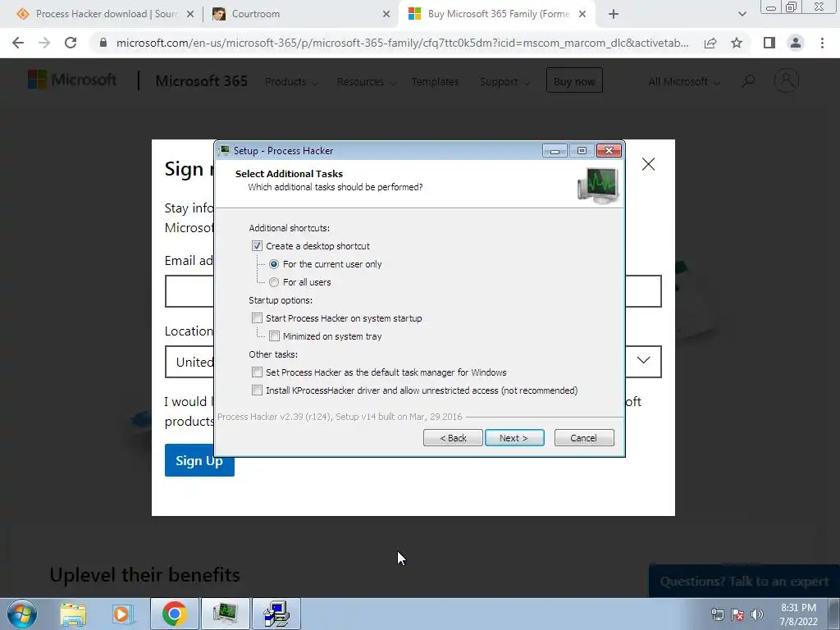The image size is (840, 630).
Task: Click the Show desktop strip
Action: point(834,614)
